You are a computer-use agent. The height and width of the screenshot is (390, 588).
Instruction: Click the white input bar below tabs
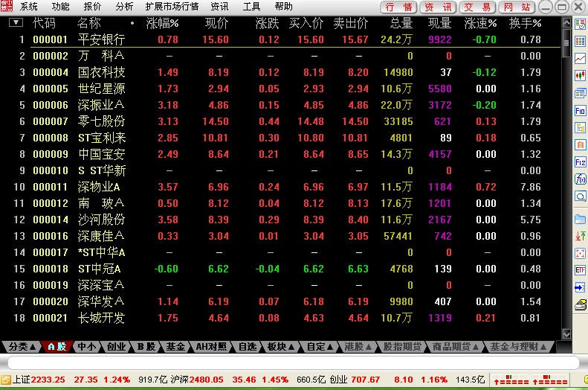coord(294,362)
